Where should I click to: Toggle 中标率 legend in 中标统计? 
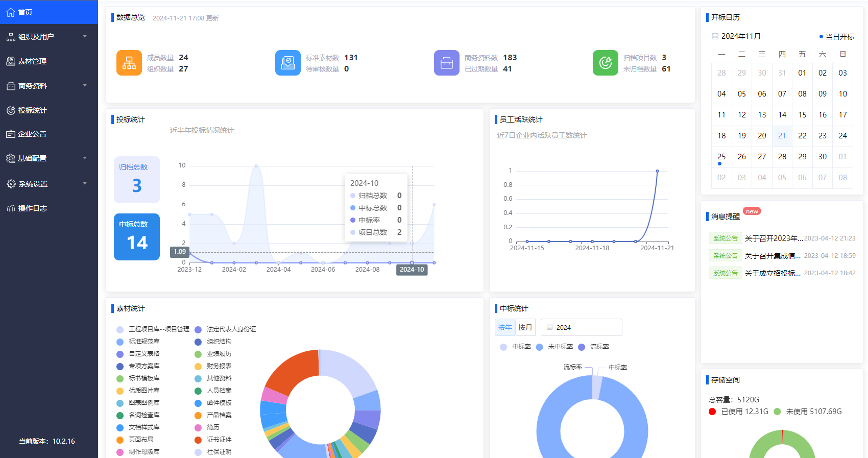(x=516, y=347)
